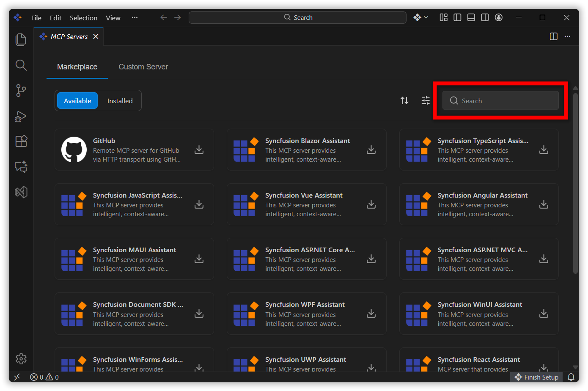
Task: Switch to the Custom Server tab
Action: point(143,67)
